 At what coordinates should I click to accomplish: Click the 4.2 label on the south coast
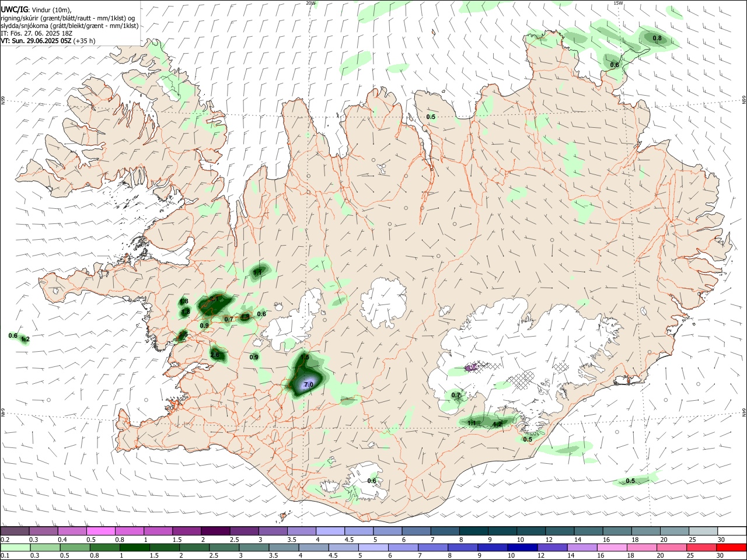tap(497, 424)
